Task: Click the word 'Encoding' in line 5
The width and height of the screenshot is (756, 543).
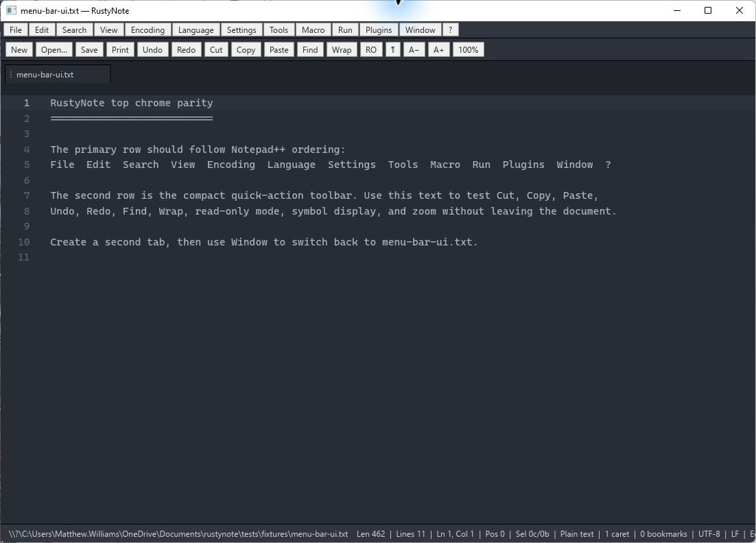Action: coord(231,165)
